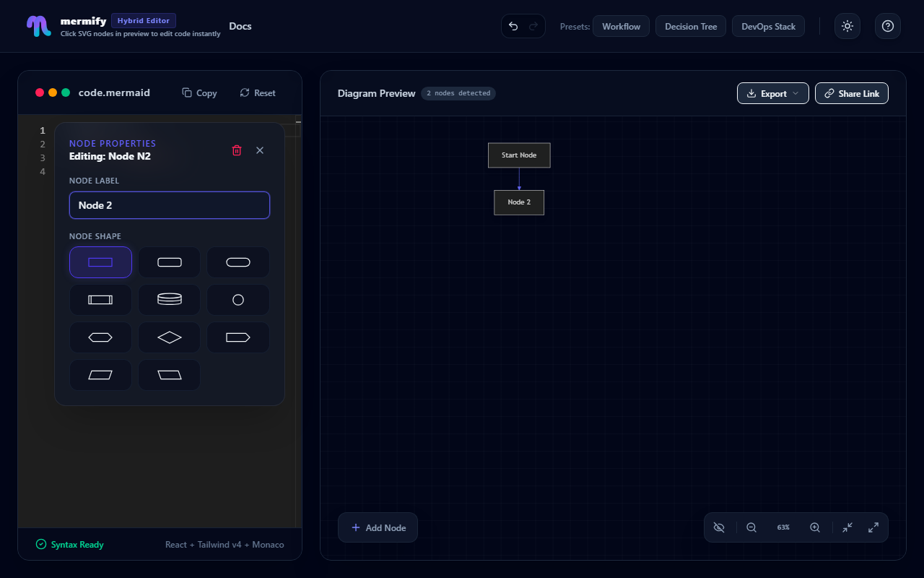Open help via question mark icon

(x=888, y=27)
